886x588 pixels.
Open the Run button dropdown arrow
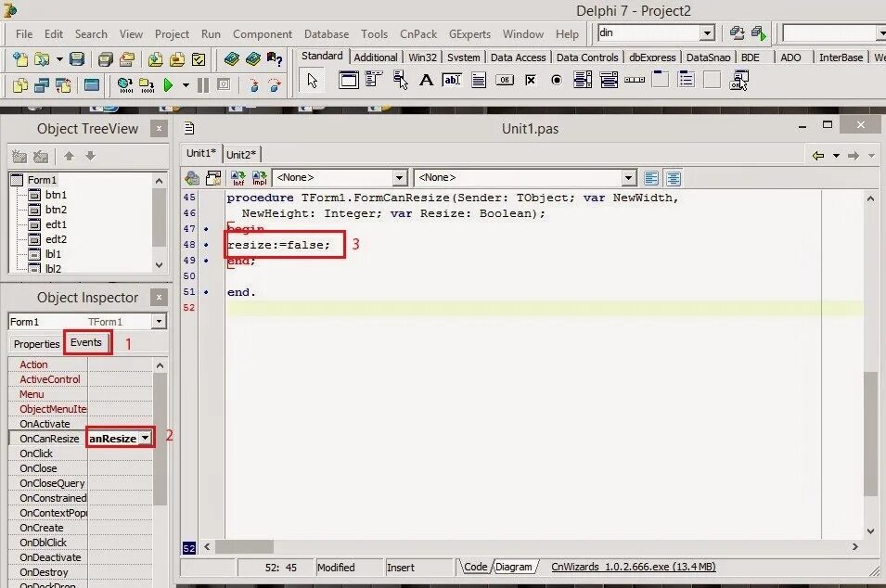186,86
